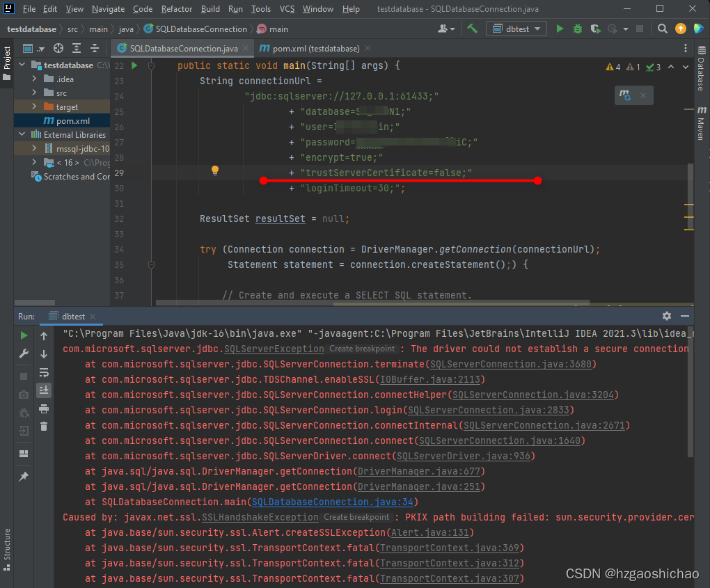Open Search Everywhere magnifier icon

[x=663, y=29]
